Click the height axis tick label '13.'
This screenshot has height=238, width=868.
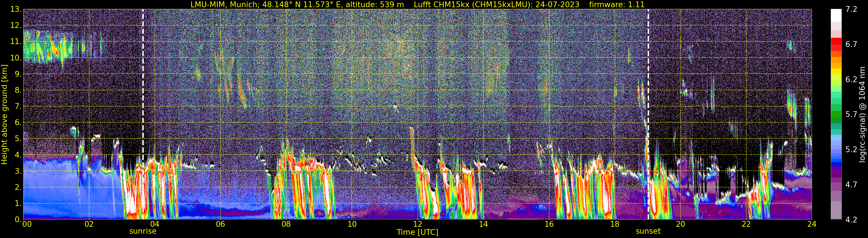tap(16, 10)
